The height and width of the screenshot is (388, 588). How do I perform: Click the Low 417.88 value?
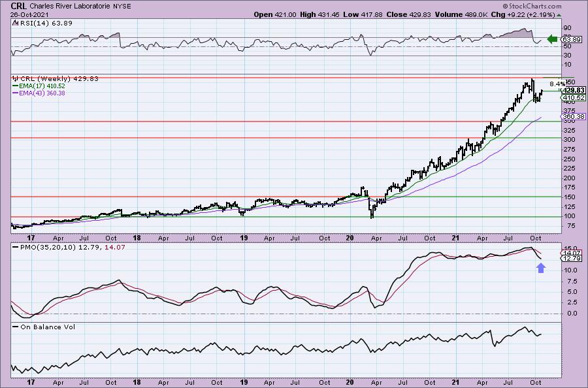point(363,14)
